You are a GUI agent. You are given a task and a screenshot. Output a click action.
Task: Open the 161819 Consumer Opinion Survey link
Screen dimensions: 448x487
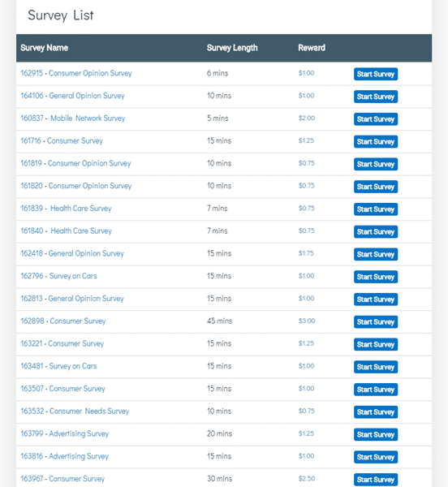75,163
